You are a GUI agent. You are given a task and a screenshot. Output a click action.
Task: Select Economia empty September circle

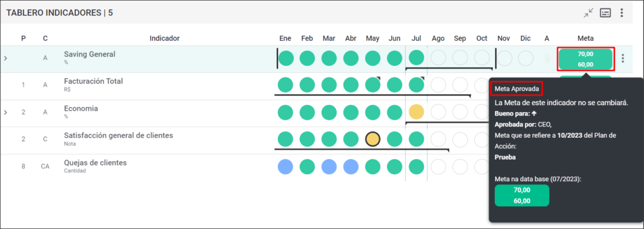(x=460, y=112)
